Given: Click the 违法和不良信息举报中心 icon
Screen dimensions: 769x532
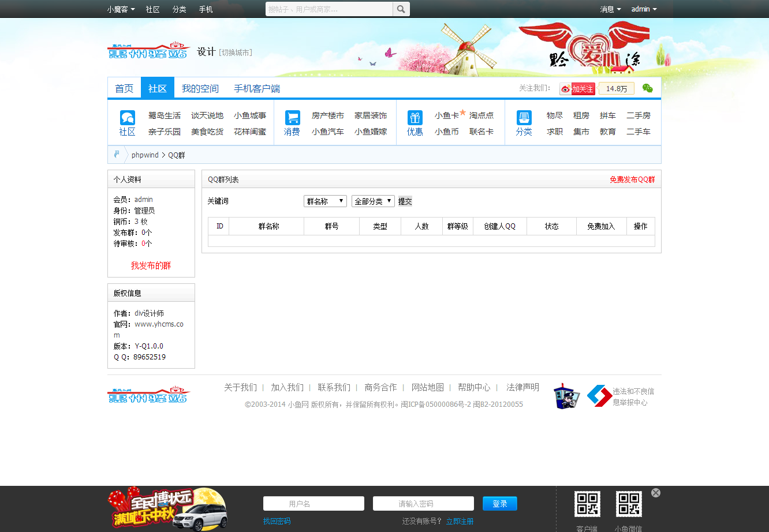Looking at the screenshot, I should pos(599,396).
